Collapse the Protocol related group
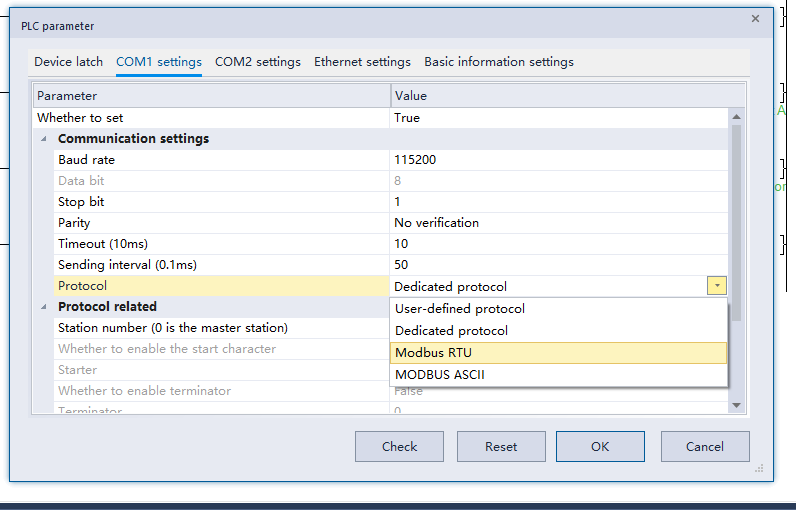796x510 pixels. point(43,307)
